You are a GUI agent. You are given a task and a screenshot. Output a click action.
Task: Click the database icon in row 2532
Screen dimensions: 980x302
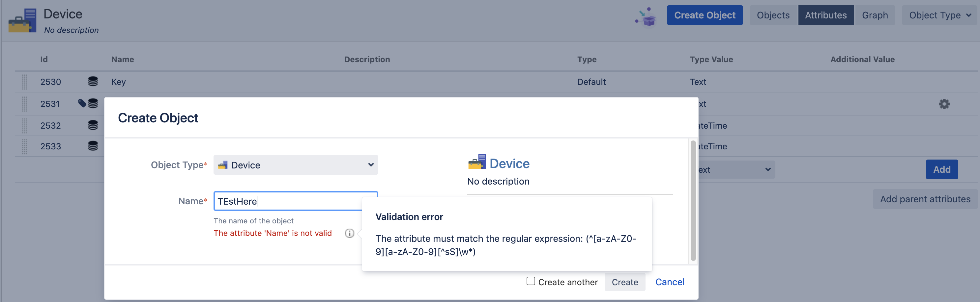[93, 125]
